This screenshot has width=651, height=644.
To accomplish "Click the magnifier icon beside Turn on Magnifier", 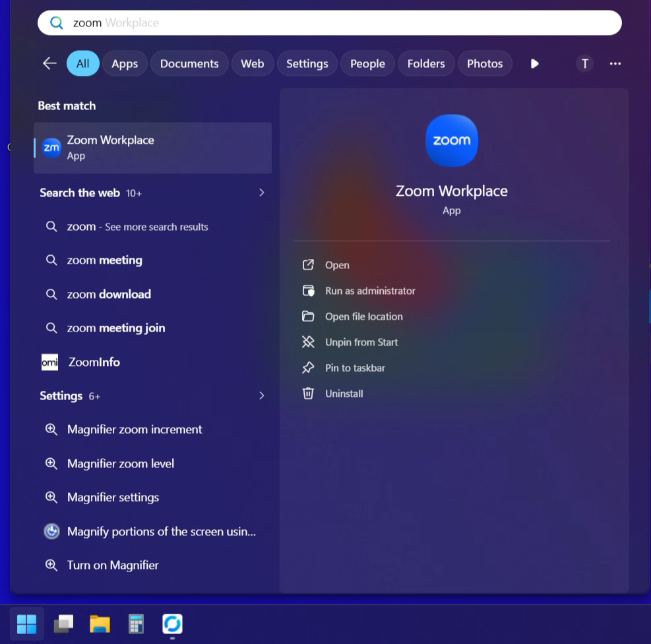I will (51, 565).
